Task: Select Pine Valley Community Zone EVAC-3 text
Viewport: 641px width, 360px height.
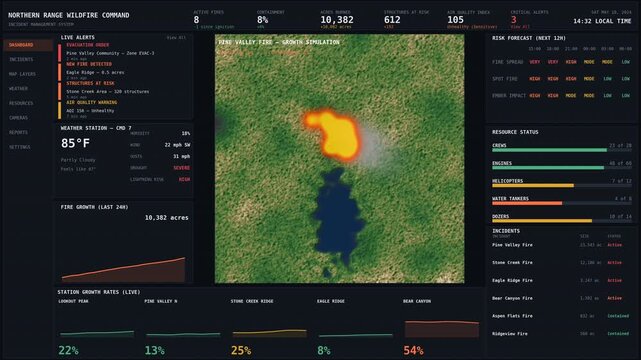Action: (x=110, y=53)
